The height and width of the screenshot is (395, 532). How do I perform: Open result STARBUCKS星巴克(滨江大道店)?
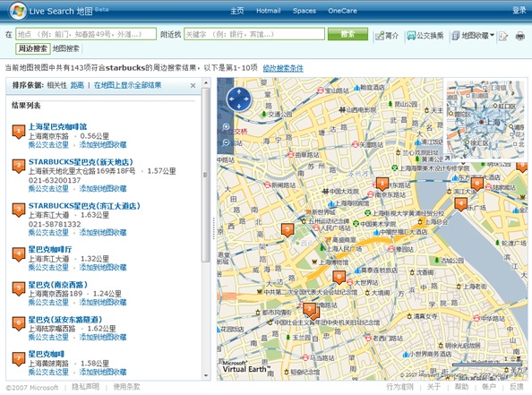[84, 206]
